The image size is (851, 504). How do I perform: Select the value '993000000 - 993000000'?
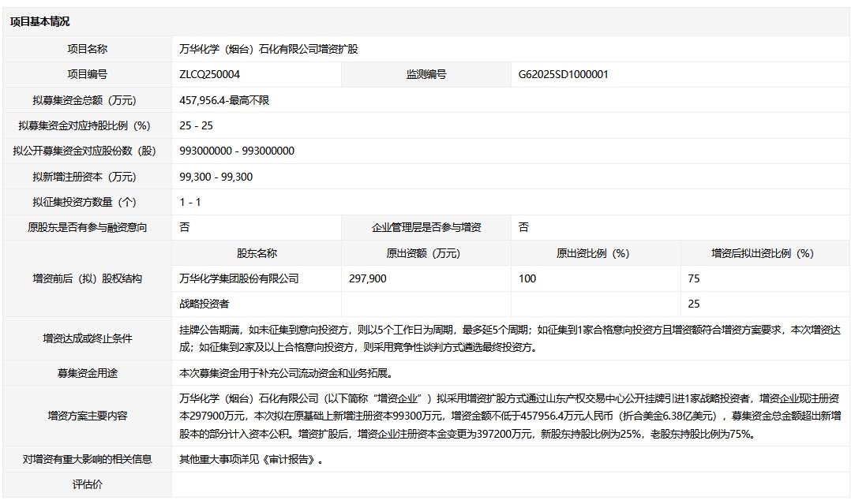(x=237, y=151)
